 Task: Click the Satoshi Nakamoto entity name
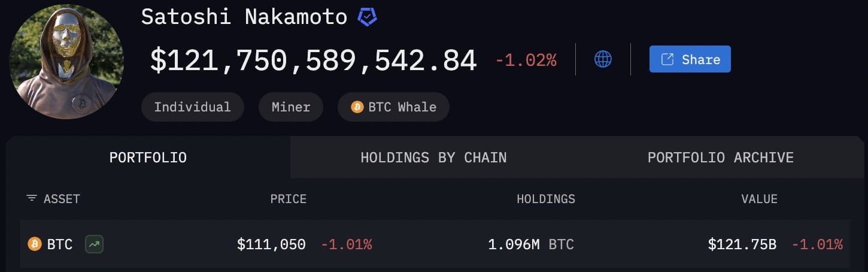pos(244,17)
